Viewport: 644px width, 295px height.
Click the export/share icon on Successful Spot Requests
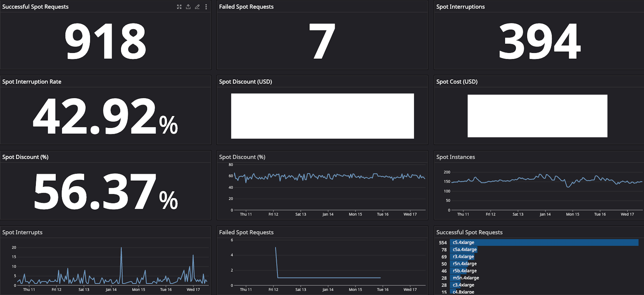(188, 7)
